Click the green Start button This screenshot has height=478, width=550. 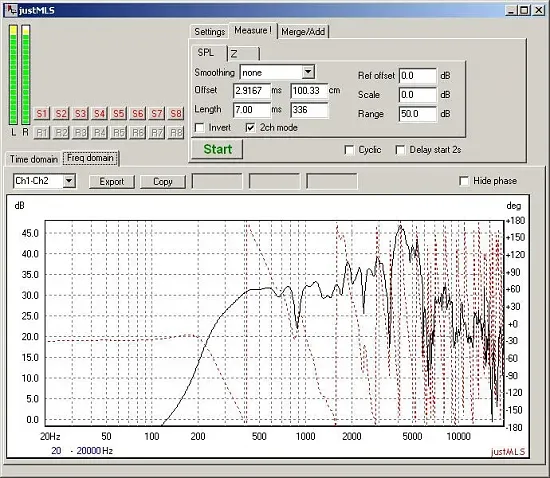point(217,149)
